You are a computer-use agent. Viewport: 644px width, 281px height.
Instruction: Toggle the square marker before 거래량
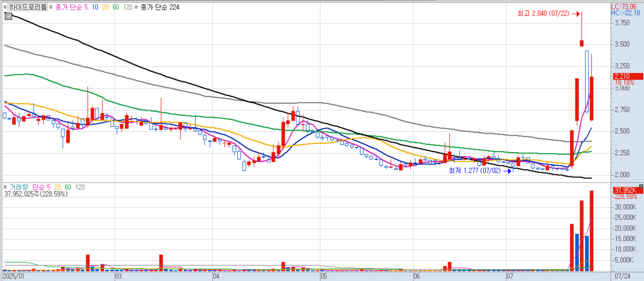[x=5, y=187]
